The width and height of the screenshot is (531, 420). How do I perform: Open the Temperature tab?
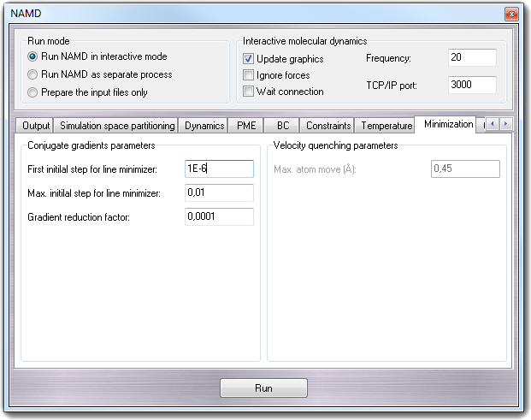click(386, 126)
